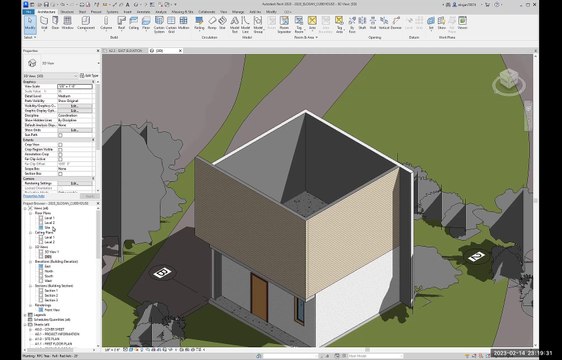562x360 pixels.
Task: Click Edit for Graphic Display Options
Action: 75,111
